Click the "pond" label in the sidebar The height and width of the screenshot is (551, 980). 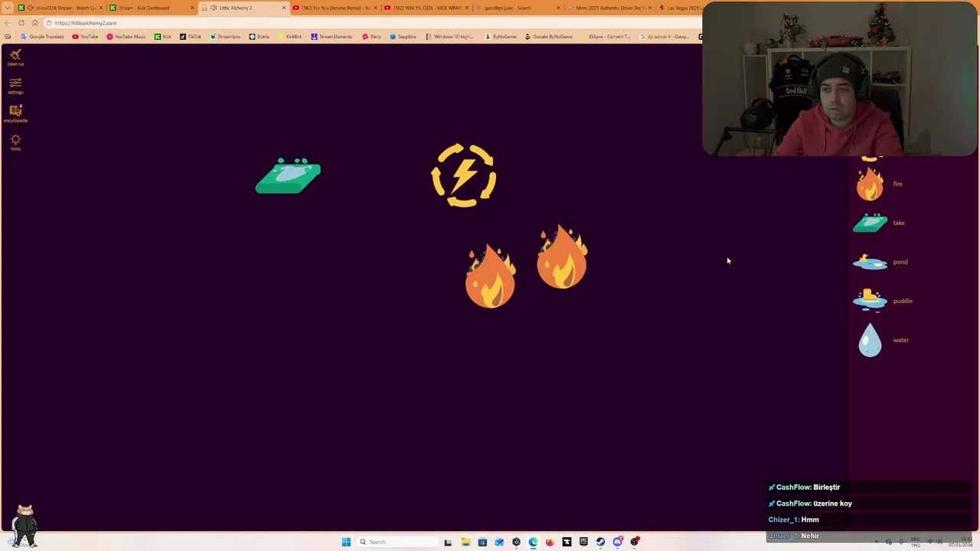pos(900,262)
